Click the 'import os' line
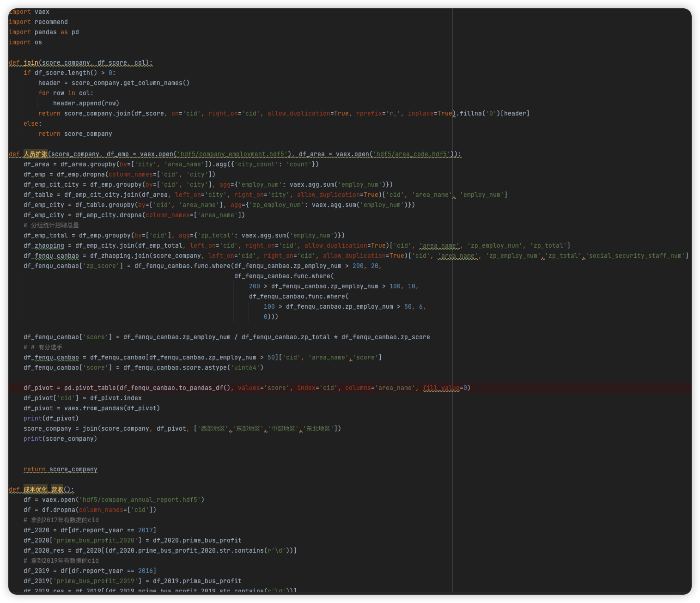The height and width of the screenshot is (603, 700). point(25,43)
